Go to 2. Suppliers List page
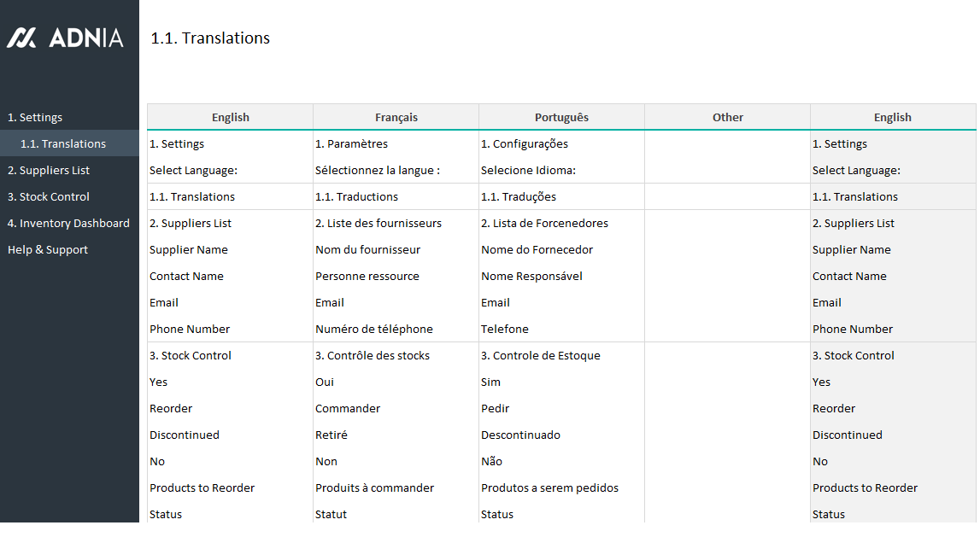This screenshot has width=980, height=537. (x=49, y=171)
